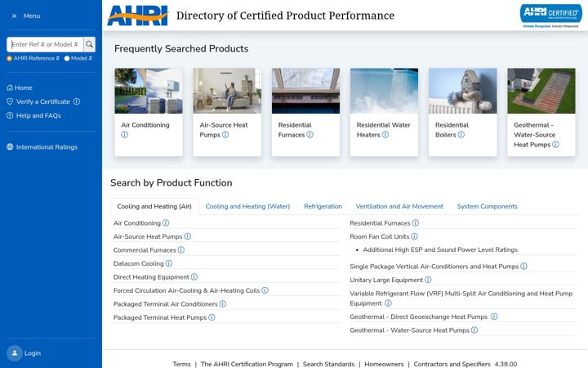The image size is (588, 368).
Task: Focus the Enter Ref # or Model # field
Action: coord(45,44)
